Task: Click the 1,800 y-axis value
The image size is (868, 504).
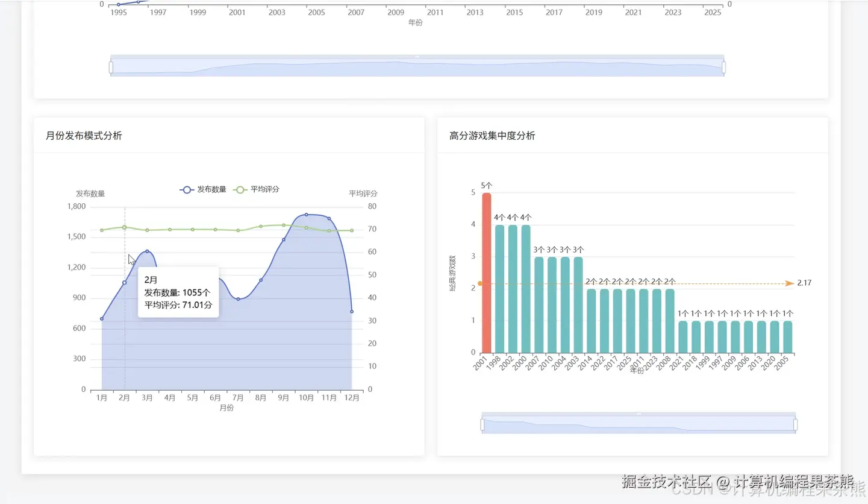Action: (76, 206)
